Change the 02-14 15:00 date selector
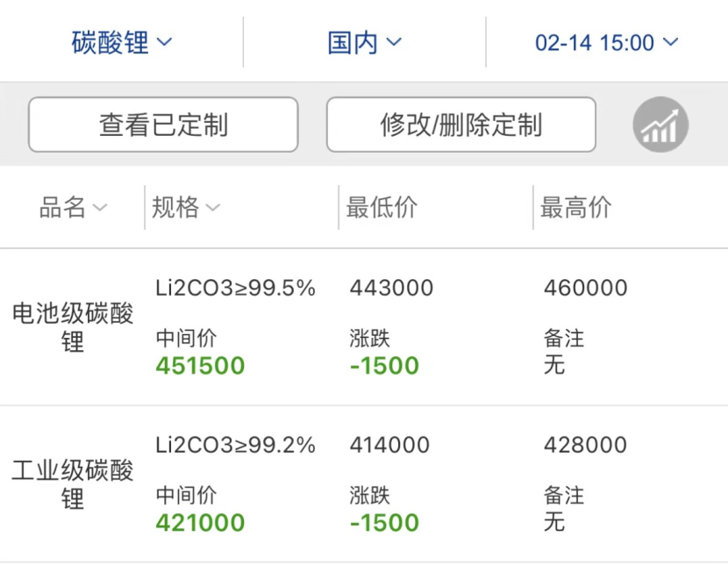The width and height of the screenshot is (728, 565). pyautogui.click(x=606, y=42)
